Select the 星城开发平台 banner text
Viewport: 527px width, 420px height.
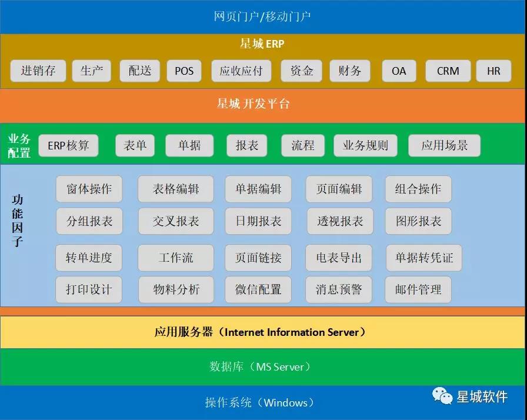tap(253, 104)
